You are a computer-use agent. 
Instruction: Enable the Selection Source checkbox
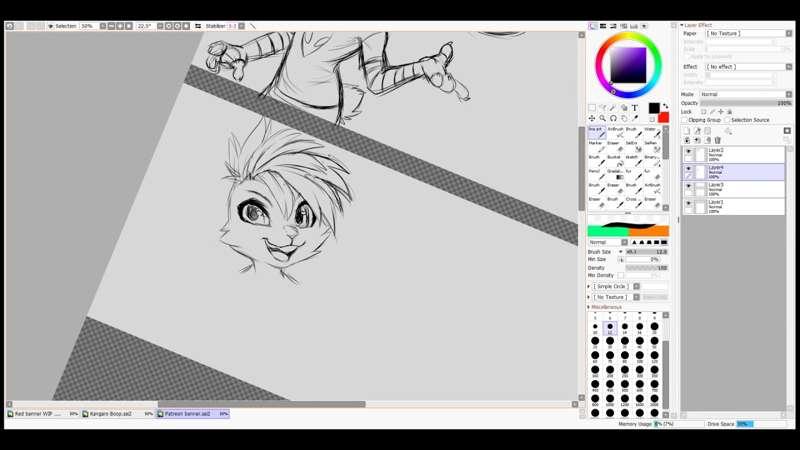click(x=728, y=120)
